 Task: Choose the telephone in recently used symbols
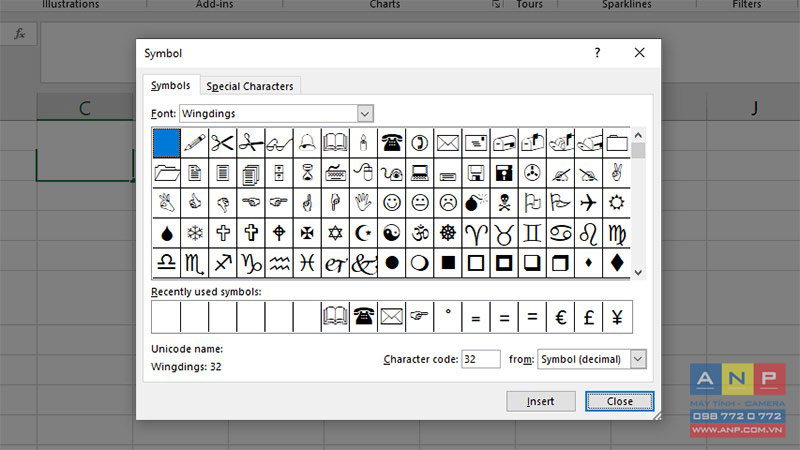coord(363,317)
